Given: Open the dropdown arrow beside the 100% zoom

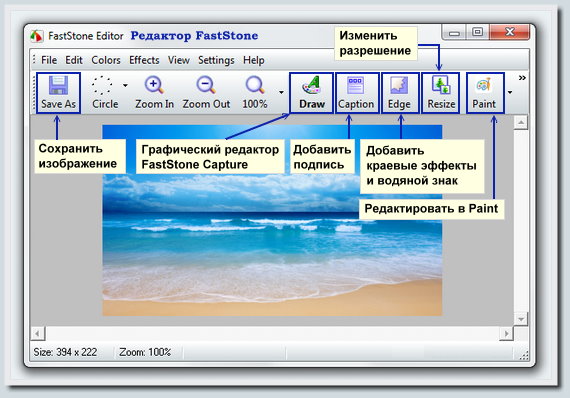Looking at the screenshot, I should coord(281,92).
